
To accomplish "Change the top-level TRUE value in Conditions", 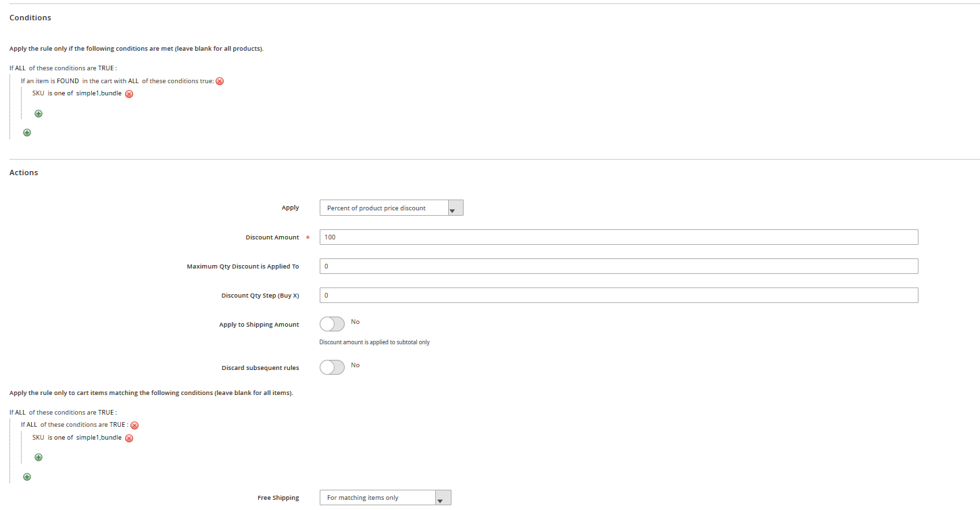I will pyautogui.click(x=106, y=68).
